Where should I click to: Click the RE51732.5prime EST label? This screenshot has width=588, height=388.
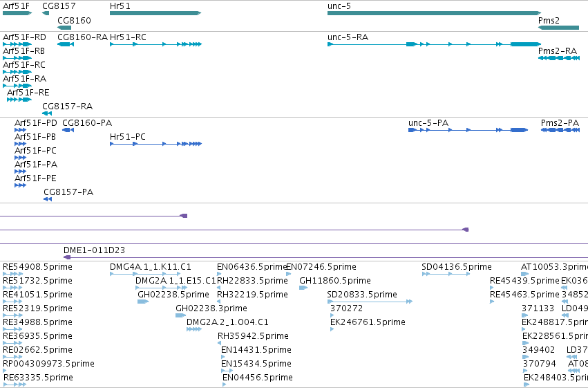tap(37, 281)
